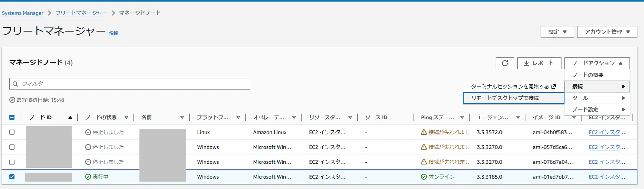Open the ノード設定 submenu

coord(597,110)
